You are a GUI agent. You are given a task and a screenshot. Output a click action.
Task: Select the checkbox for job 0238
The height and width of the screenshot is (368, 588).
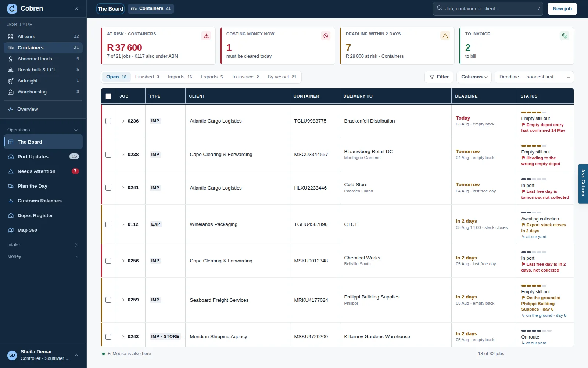point(108,155)
